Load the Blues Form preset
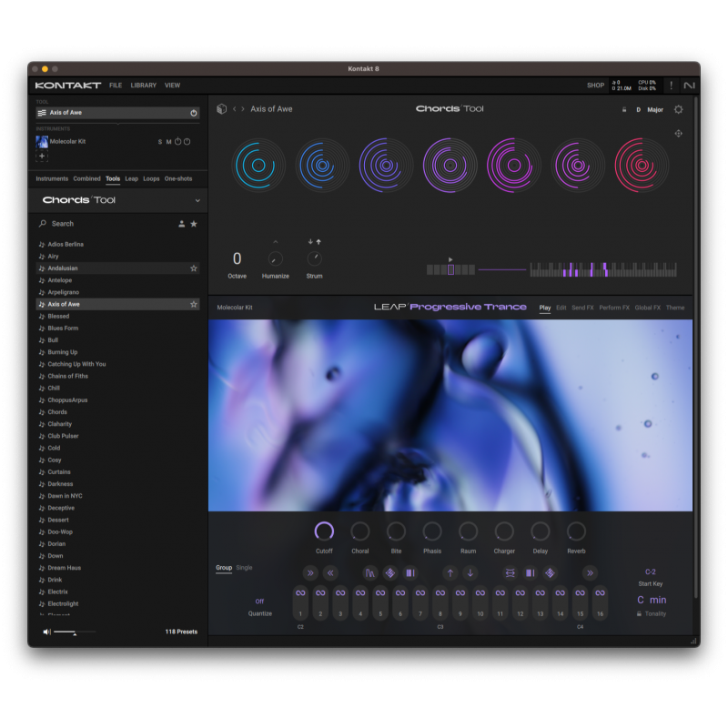Viewport: 728px width, 728px height. coord(118,329)
